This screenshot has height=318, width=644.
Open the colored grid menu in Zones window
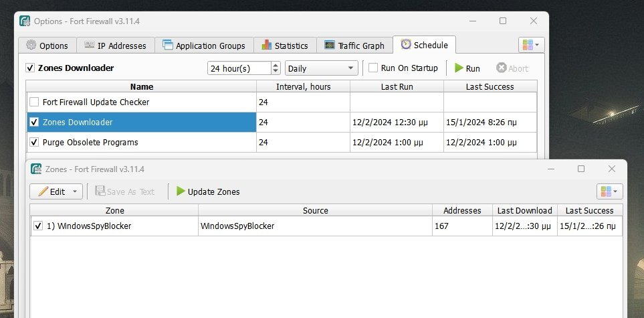tap(609, 191)
